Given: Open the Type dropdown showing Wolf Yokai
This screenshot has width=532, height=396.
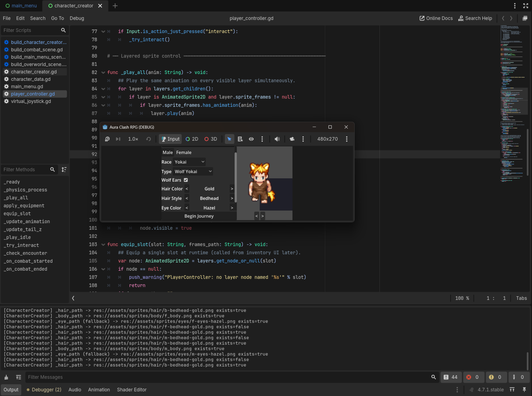Looking at the screenshot, I should (193, 171).
